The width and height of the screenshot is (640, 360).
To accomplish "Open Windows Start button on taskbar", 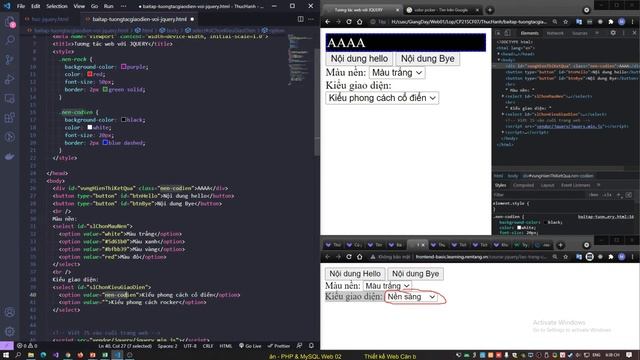I will click(6, 355).
